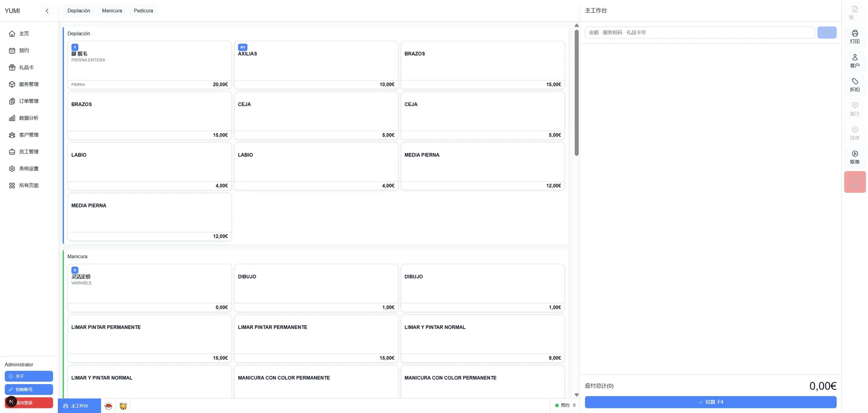This screenshot has width=868, height=413.
Task: Open 订单管理 order management in sidebar
Action: coord(29,101)
